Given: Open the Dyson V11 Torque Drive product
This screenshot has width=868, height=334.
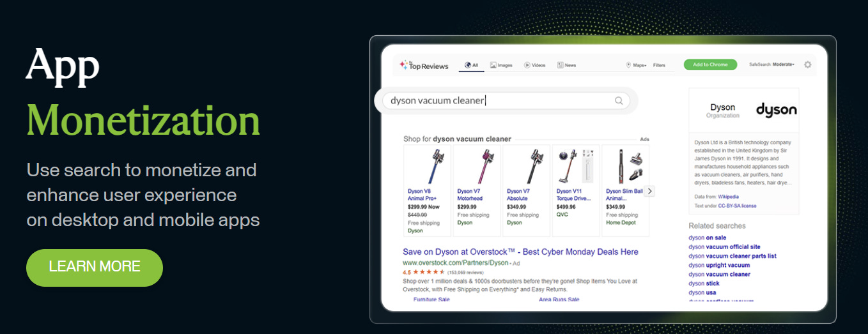Looking at the screenshot, I should (x=576, y=190).
